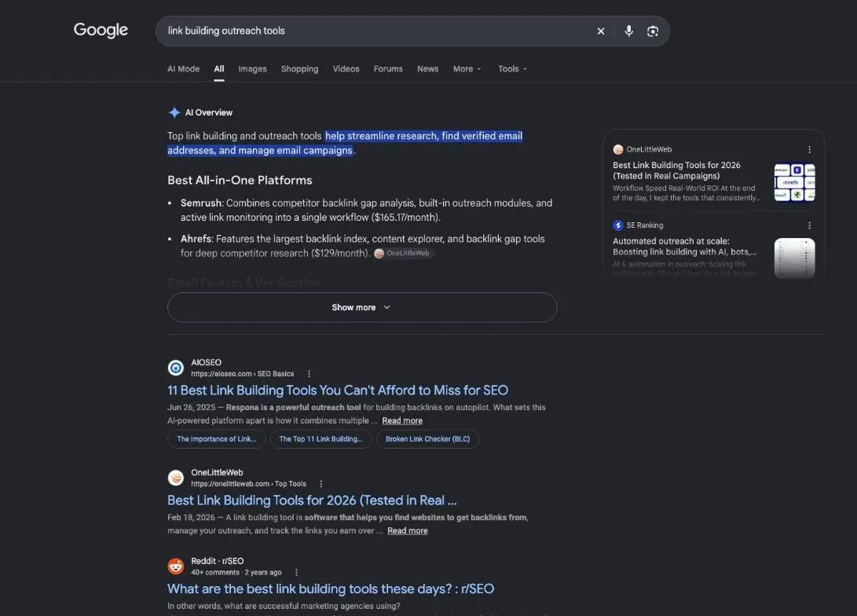The height and width of the screenshot is (616, 857).
Task: Click the OneLittleWeb citation chip after Ahrefs
Action: [x=403, y=253]
